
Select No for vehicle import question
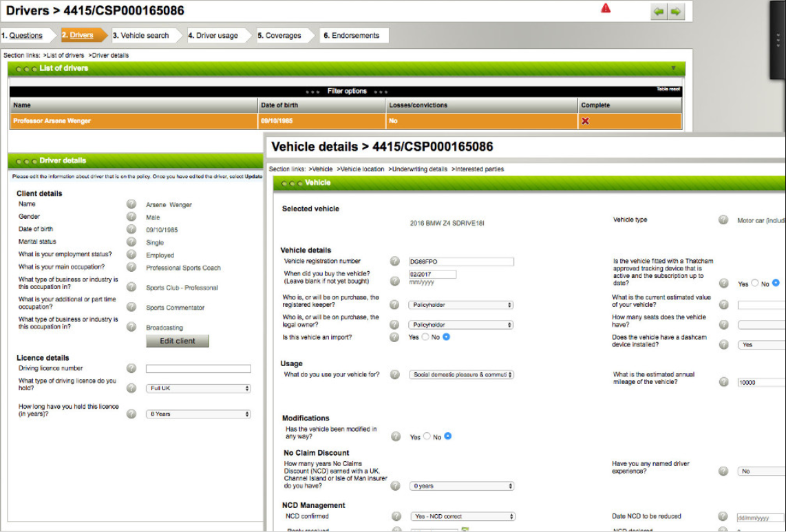446,337
